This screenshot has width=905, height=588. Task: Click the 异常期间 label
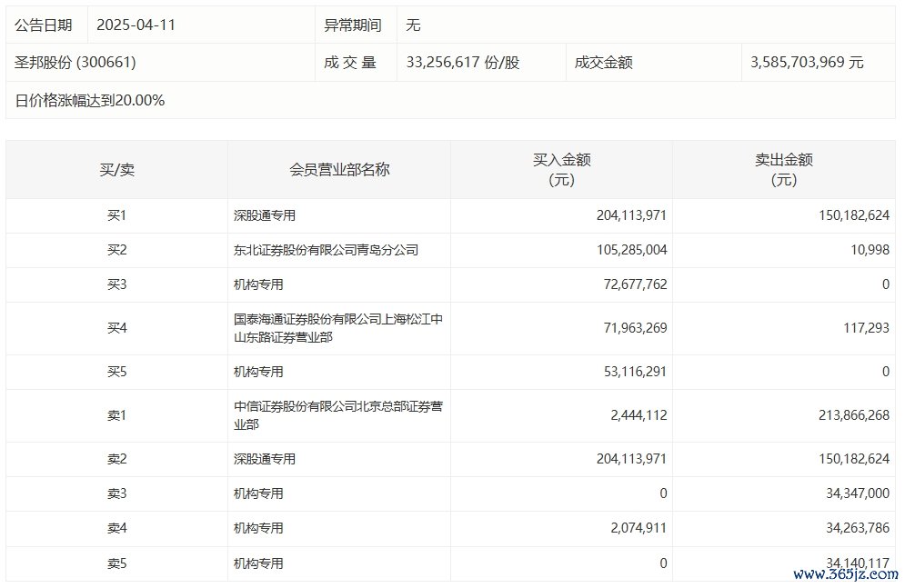(353, 25)
